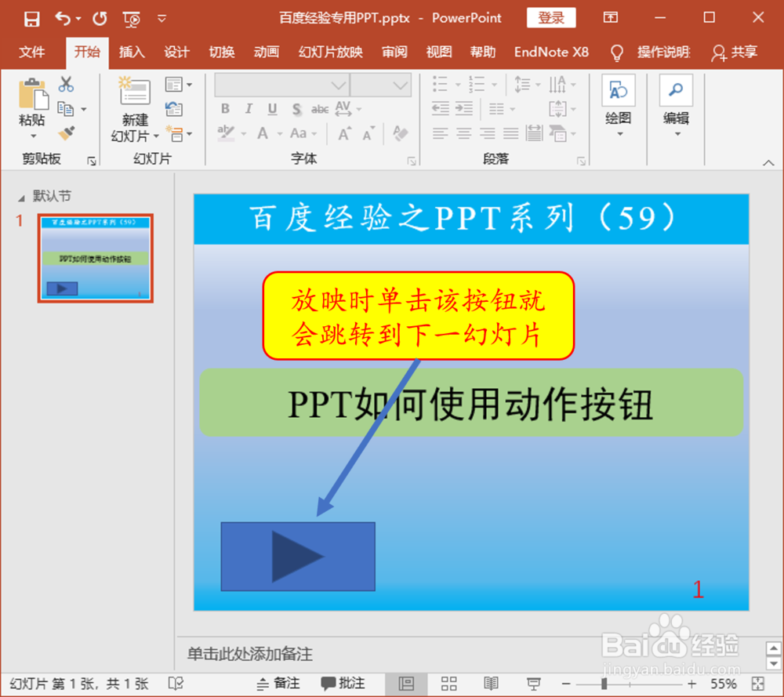The image size is (784, 697).
Task: Start slideshow from beginning icon in title bar
Action: pyautogui.click(x=132, y=19)
